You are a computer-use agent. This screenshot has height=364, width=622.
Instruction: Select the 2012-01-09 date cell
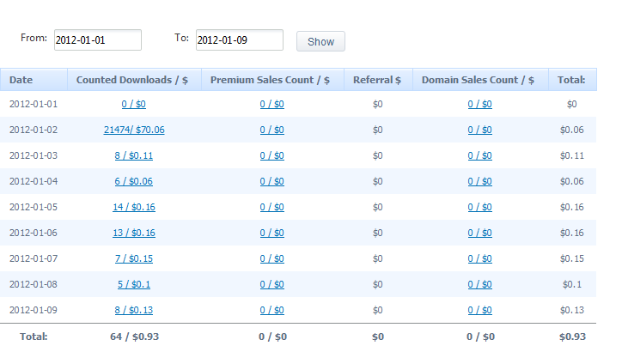pyautogui.click(x=34, y=310)
